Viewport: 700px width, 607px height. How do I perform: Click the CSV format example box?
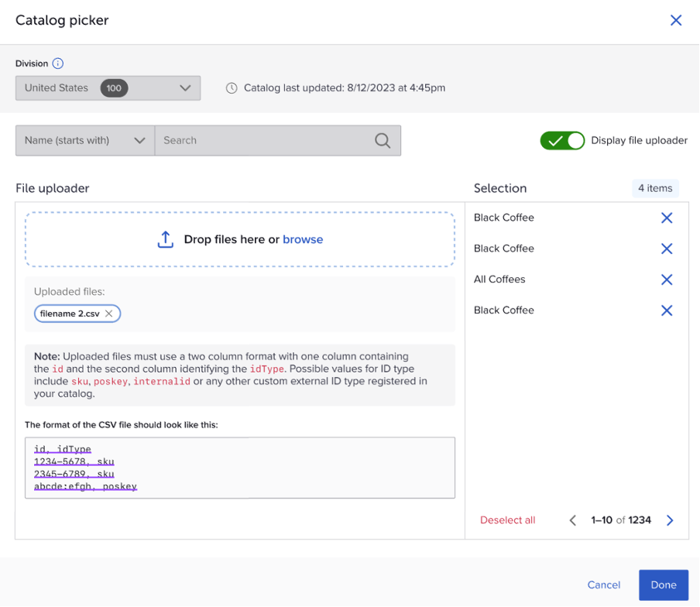pos(240,468)
